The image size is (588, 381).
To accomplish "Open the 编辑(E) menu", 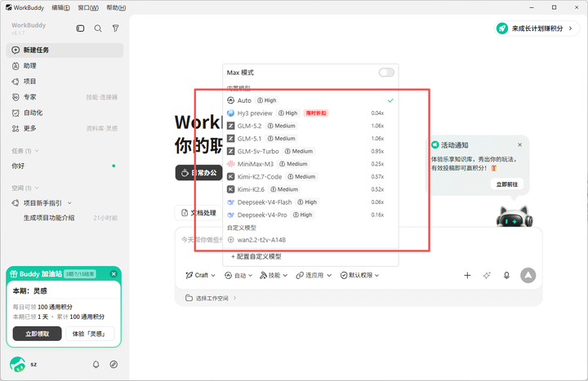I will pyautogui.click(x=60, y=7).
